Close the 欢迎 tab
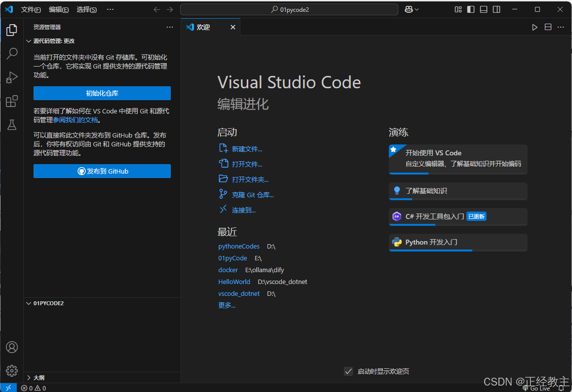Image resolution: width=572 pixels, height=392 pixels. coord(233,27)
